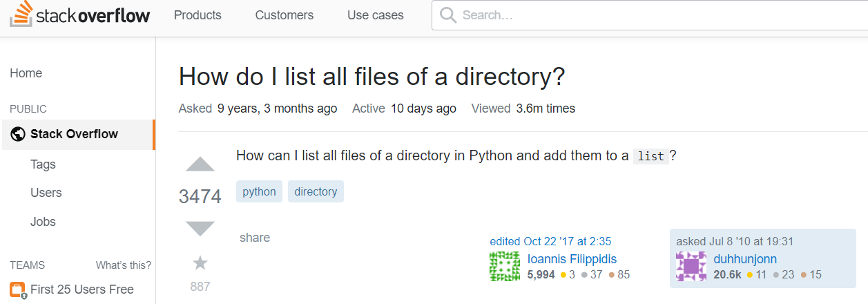Select the directory tag

click(x=316, y=191)
